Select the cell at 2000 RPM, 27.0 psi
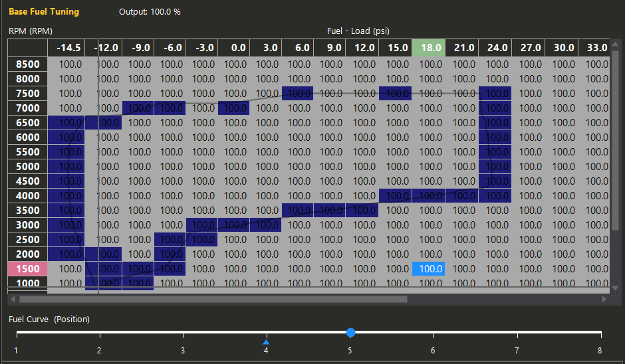625x364 pixels. coord(528,254)
